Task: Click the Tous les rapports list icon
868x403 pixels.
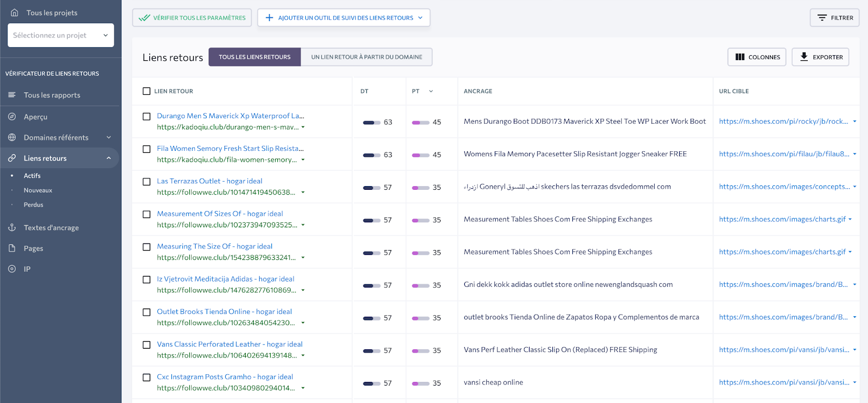Action: [x=12, y=95]
